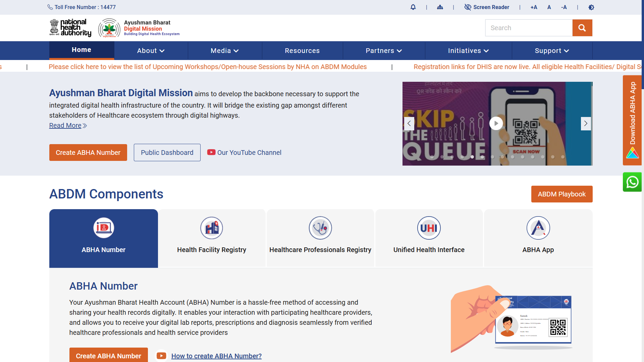Click the orange search magnifier button

click(582, 28)
